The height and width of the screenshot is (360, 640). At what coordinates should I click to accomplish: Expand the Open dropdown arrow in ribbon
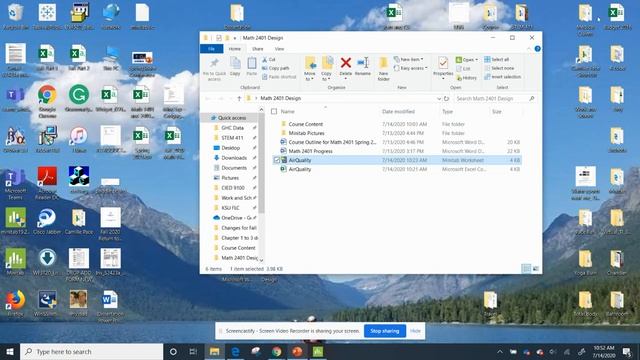(x=476, y=60)
